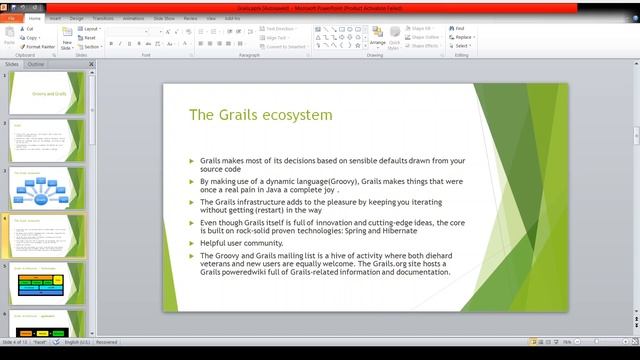Image resolution: width=640 pixels, height=360 pixels.
Task: Open the Arrange dropdown
Action: (x=378, y=38)
